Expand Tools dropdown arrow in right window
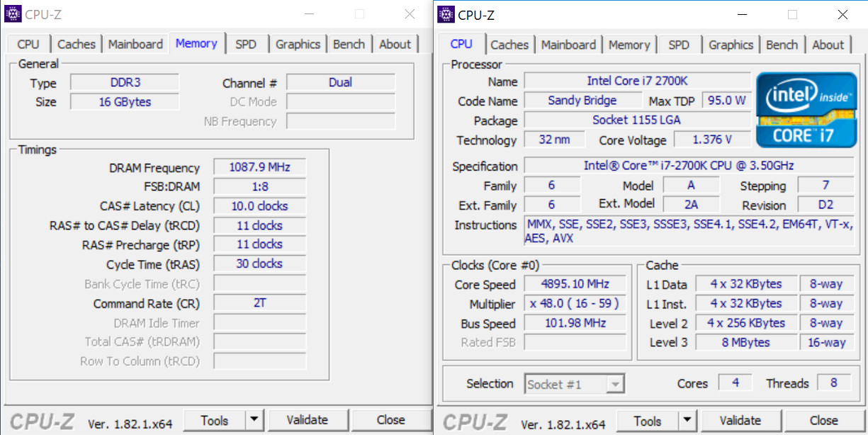 688,421
